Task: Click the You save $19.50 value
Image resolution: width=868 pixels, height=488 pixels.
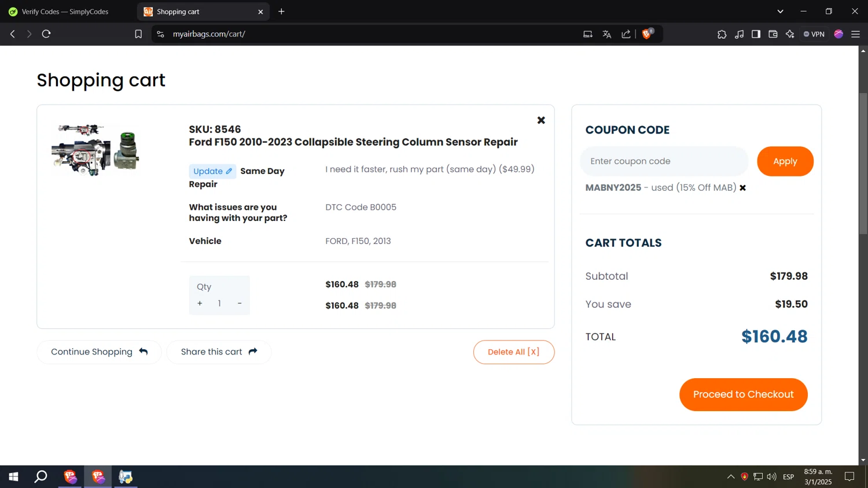Action: point(791,304)
